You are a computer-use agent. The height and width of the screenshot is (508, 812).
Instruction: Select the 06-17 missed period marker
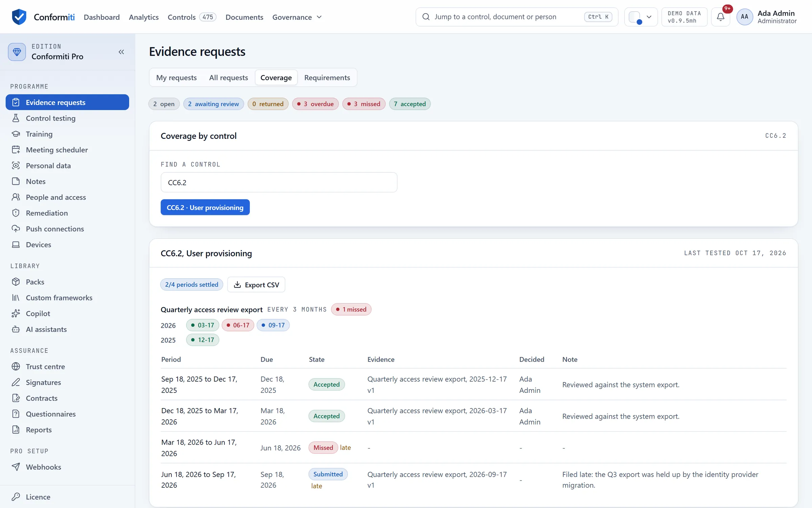tap(238, 325)
